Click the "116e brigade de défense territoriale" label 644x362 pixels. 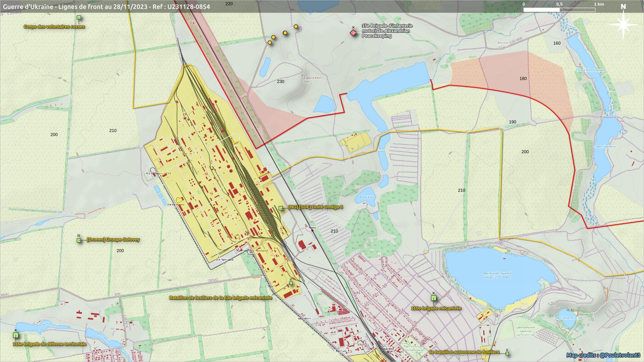tap(50, 344)
